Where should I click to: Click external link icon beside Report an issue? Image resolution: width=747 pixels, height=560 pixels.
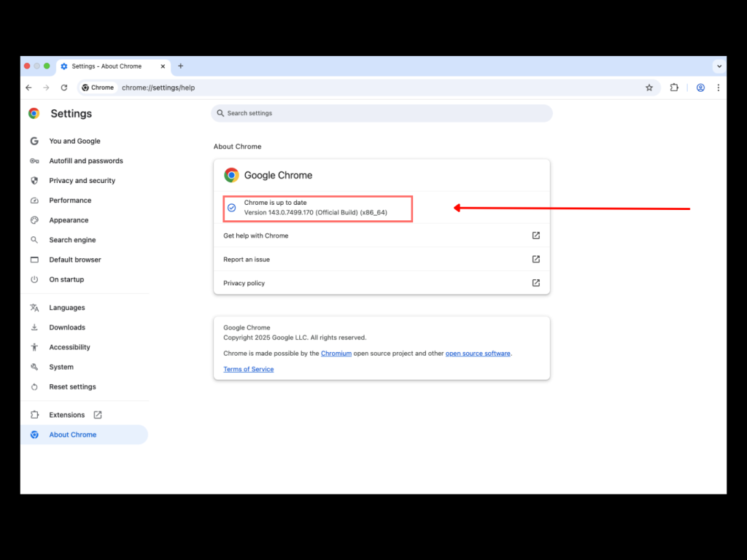(535, 260)
